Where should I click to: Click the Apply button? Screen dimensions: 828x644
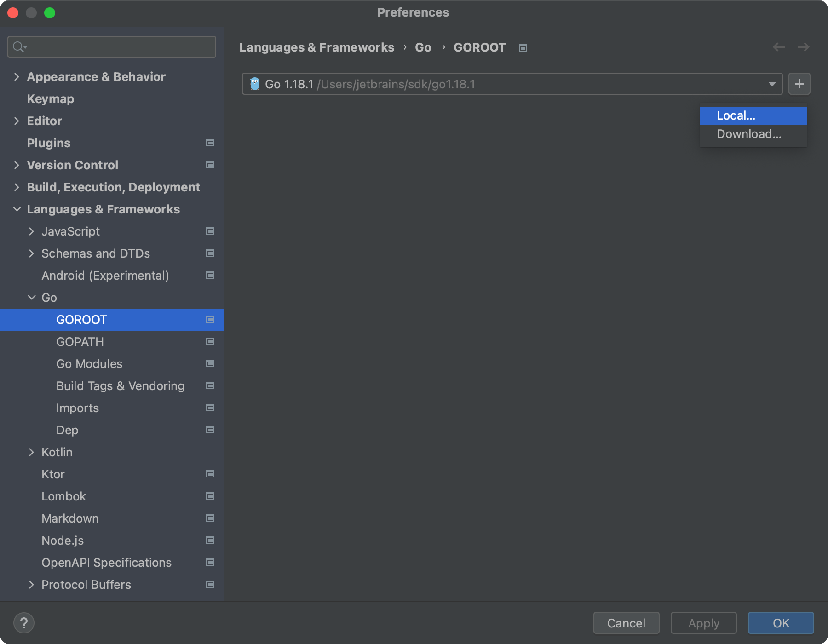(703, 623)
